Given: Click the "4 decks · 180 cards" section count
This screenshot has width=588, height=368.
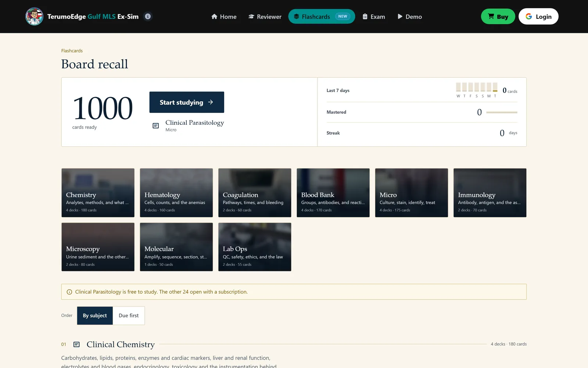Looking at the screenshot, I should pos(509,344).
